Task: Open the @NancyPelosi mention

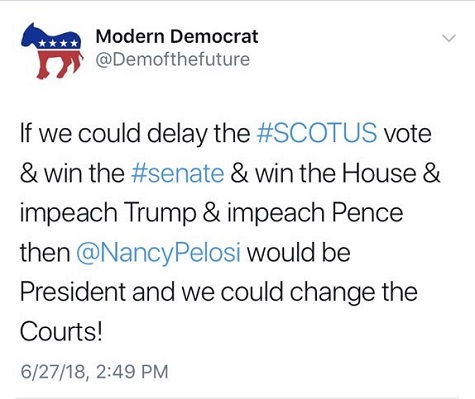Action: (158, 253)
